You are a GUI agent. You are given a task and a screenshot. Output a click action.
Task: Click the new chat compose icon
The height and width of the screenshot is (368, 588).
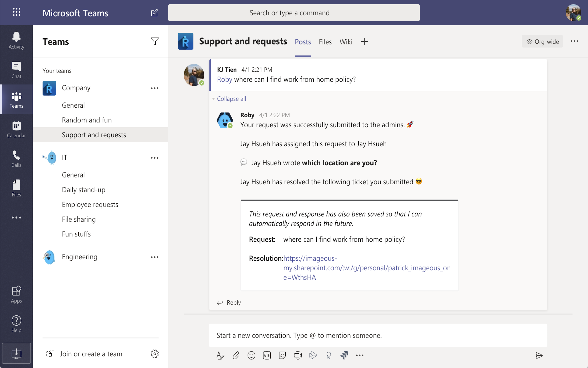click(x=155, y=13)
